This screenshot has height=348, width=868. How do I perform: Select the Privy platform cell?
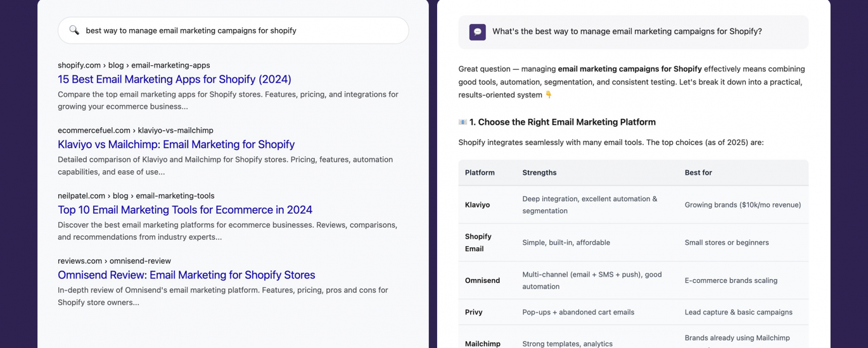click(474, 312)
